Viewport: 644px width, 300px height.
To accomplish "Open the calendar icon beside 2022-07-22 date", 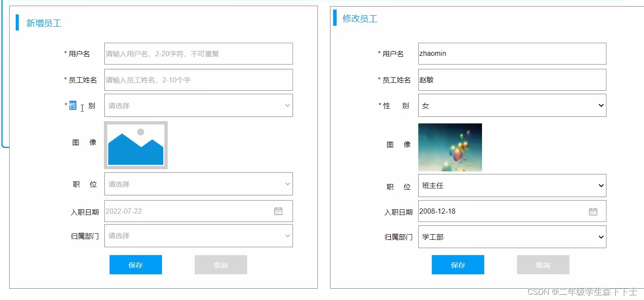I will click(278, 211).
